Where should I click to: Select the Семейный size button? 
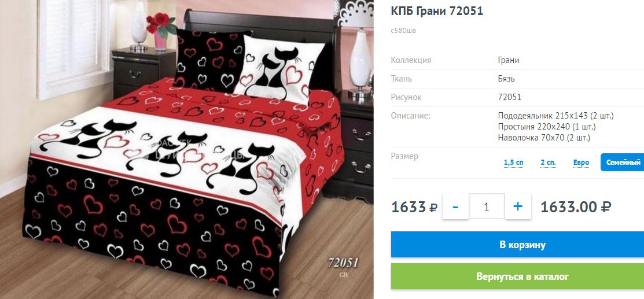(623, 163)
